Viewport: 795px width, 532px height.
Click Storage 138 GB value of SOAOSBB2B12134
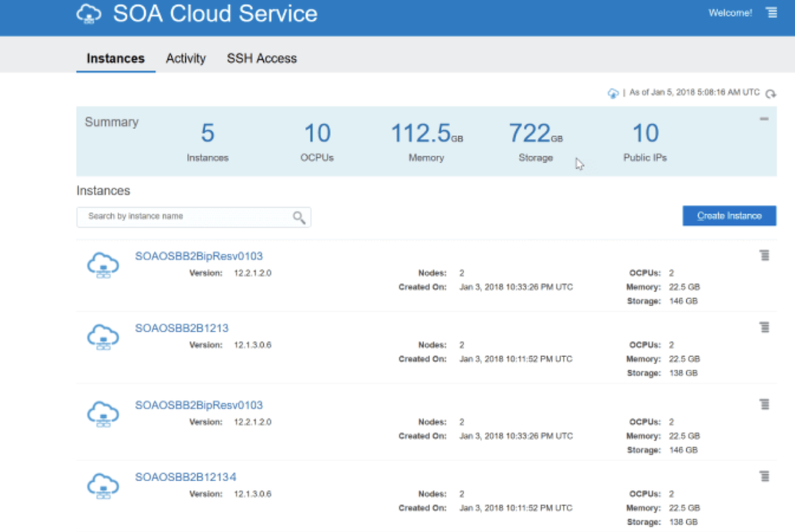point(684,522)
